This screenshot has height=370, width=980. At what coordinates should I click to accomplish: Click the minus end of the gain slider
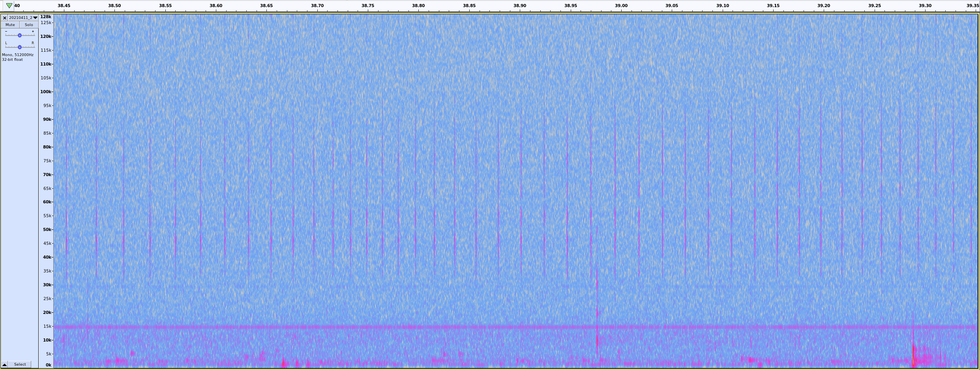(6, 32)
